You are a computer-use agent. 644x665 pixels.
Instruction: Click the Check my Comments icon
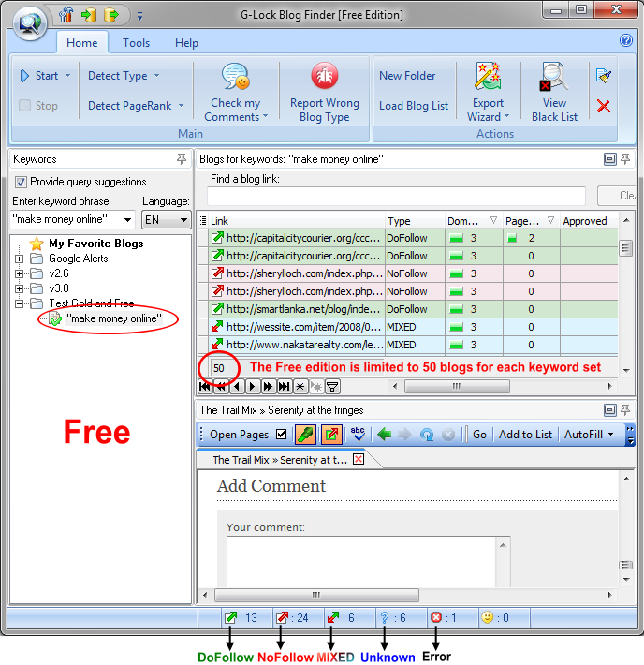click(x=236, y=77)
